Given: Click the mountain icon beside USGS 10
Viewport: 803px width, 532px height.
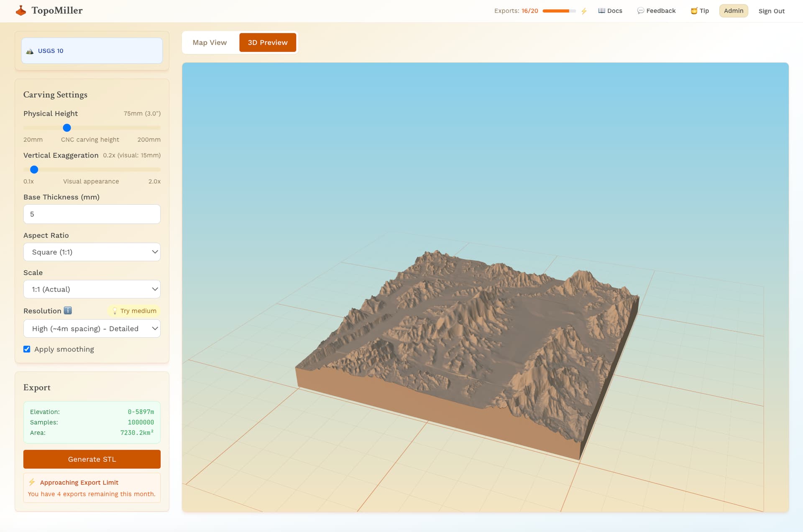Looking at the screenshot, I should [x=30, y=51].
